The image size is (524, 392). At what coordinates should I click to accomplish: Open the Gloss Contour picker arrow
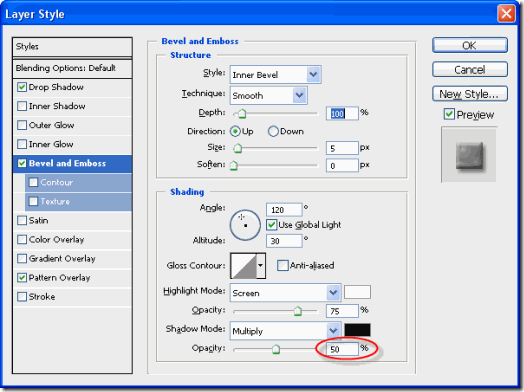pyautogui.click(x=261, y=266)
